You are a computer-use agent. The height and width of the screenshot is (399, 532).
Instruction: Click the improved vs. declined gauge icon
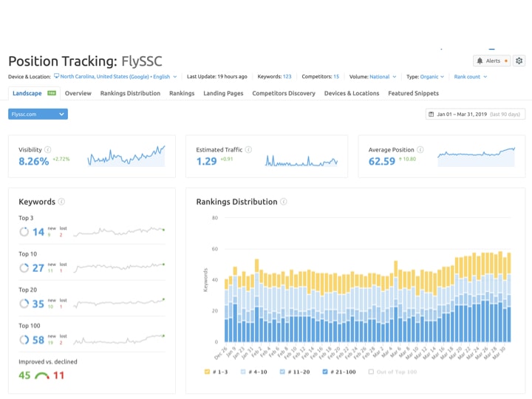pos(42,376)
